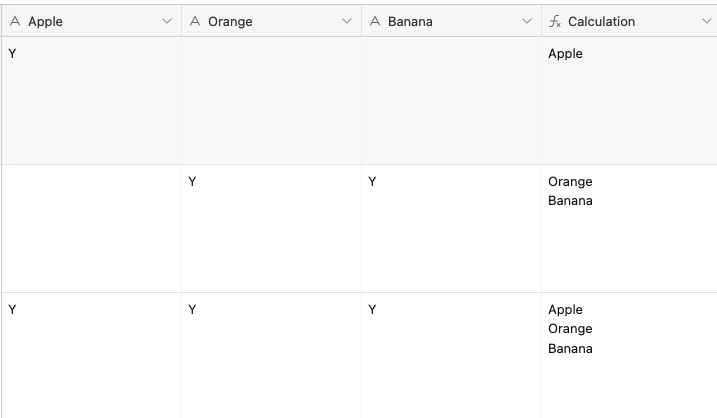Select the Calculation column header label

point(601,21)
